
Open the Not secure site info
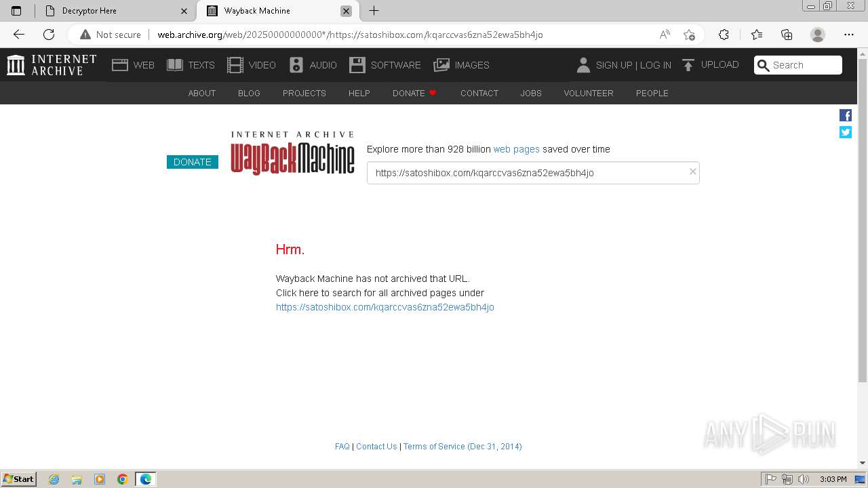111,35
